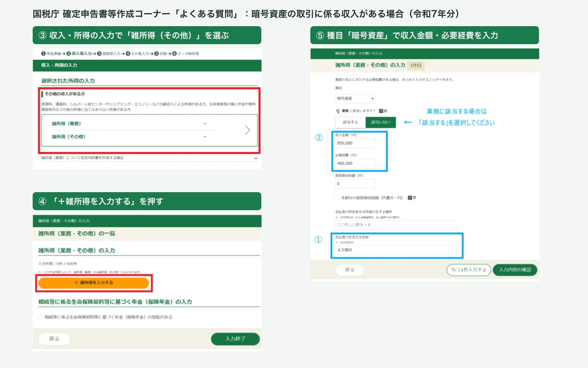
Task: Click the 必要経費 field showing 460,000
Action: (355, 163)
